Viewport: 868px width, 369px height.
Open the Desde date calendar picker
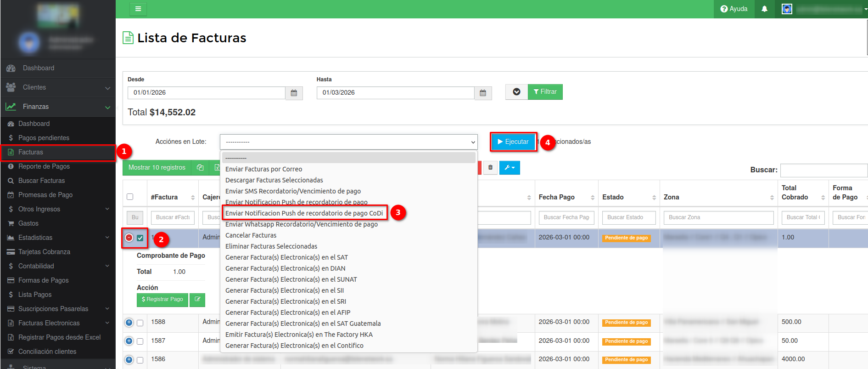pos(294,93)
